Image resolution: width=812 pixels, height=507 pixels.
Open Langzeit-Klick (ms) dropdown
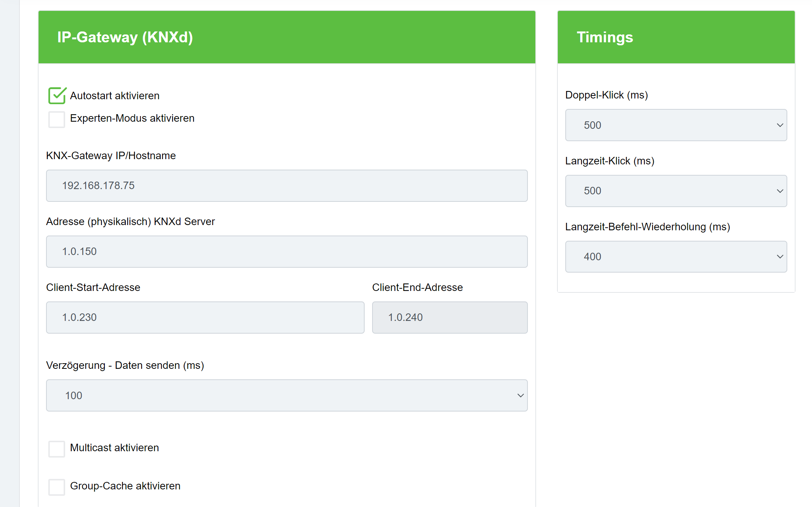pos(675,191)
